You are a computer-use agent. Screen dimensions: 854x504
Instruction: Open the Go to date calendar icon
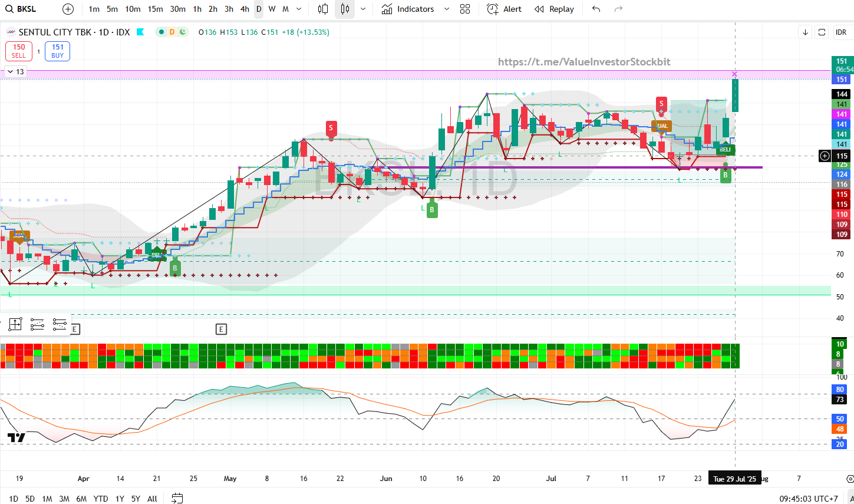[x=177, y=499]
